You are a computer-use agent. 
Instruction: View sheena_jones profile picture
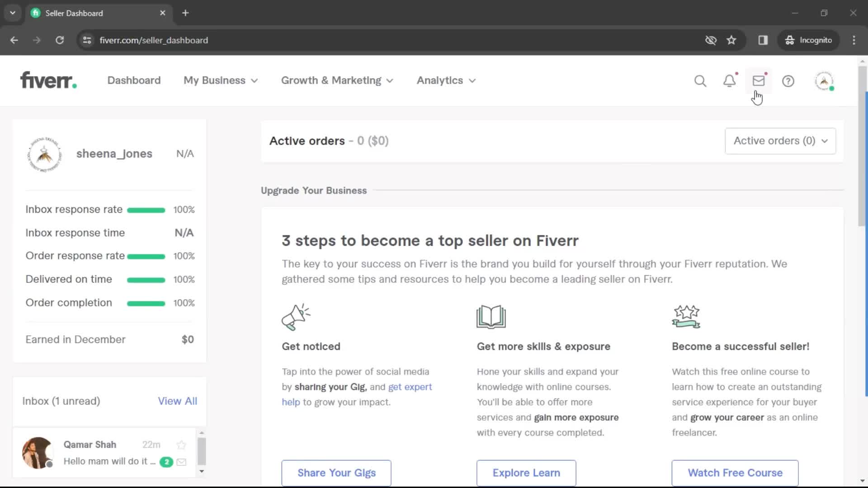click(45, 155)
